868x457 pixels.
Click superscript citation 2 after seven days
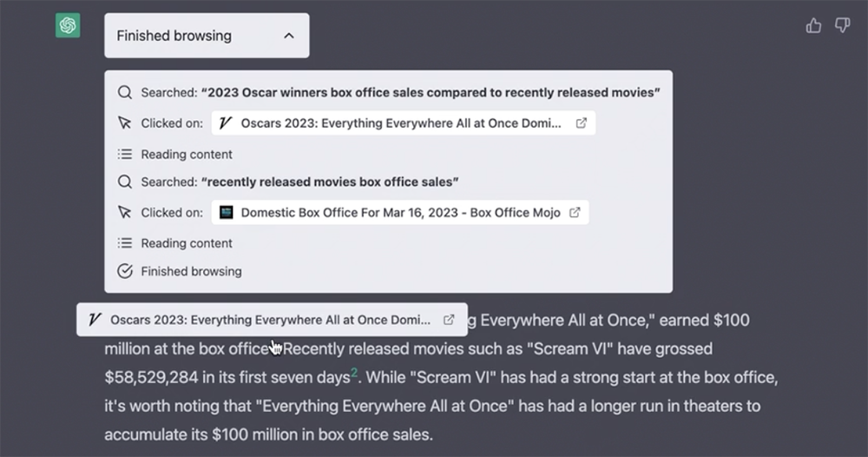pyautogui.click(x=354, y=372)
